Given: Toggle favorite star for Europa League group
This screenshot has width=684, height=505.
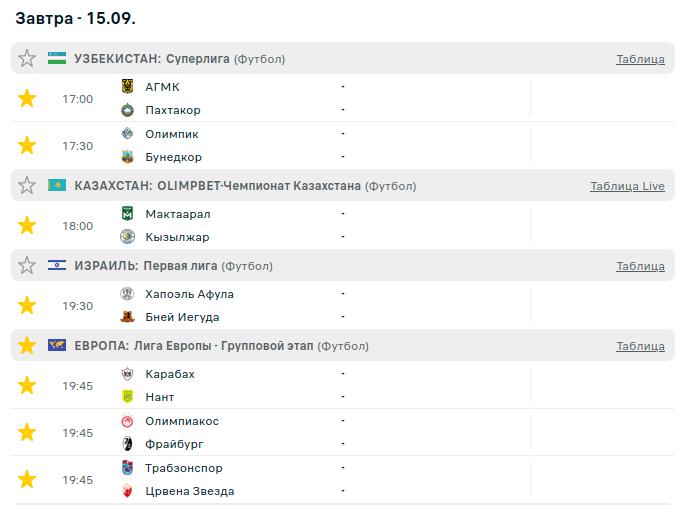Looking at the screenshot, I should click(x=27, y=346).
